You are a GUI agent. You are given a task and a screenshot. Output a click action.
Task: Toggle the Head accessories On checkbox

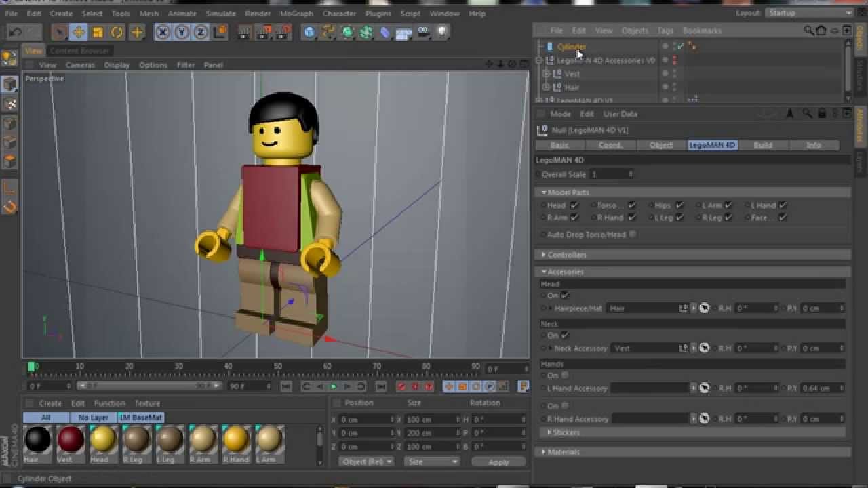pos(565,296)
